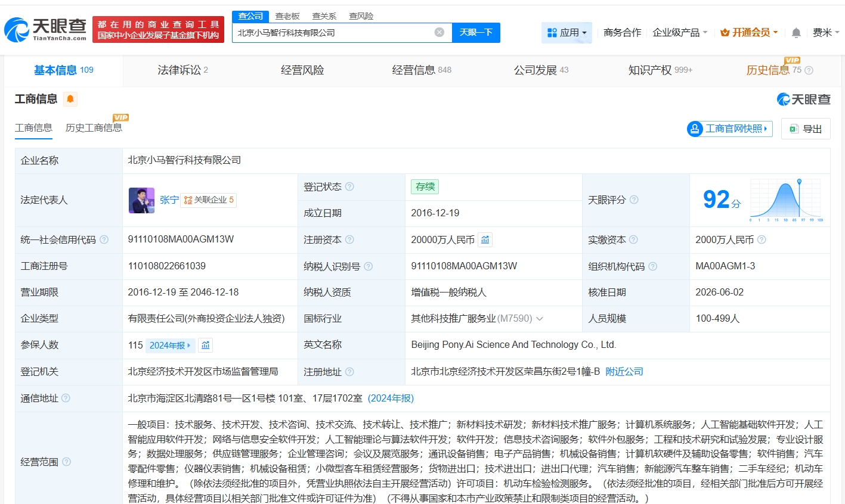Click the 天眼评分 score distribution chart
This screenshot has height=504, width=845.
(x=787, y=200)
